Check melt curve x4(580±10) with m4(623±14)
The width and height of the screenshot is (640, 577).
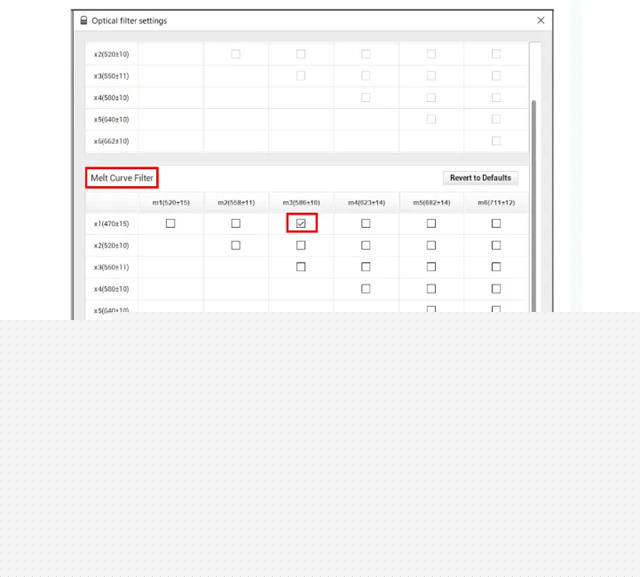point(366,288)
